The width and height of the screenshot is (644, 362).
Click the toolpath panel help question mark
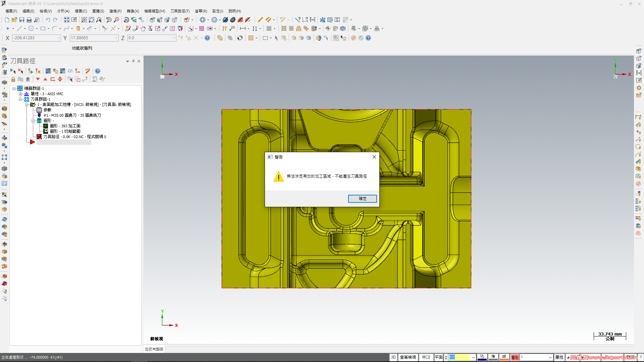(98, 71)
